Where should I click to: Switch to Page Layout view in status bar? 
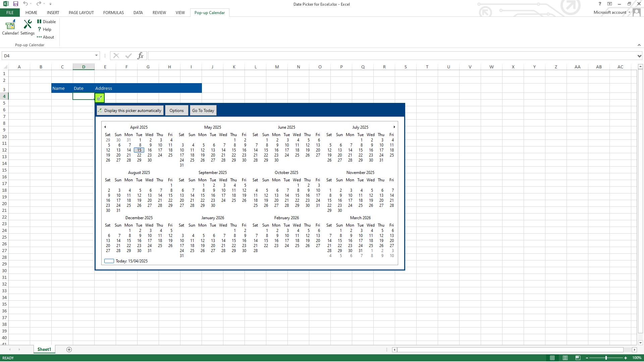click(x=565, y=358)
